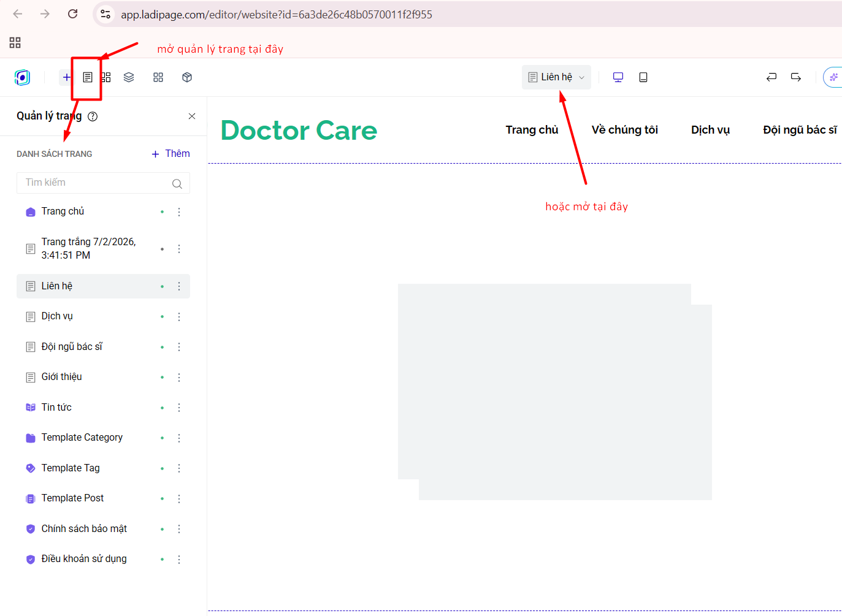Click Thêm to add a new page
This screenshot has height=616, width=842.
pos(171,154)
